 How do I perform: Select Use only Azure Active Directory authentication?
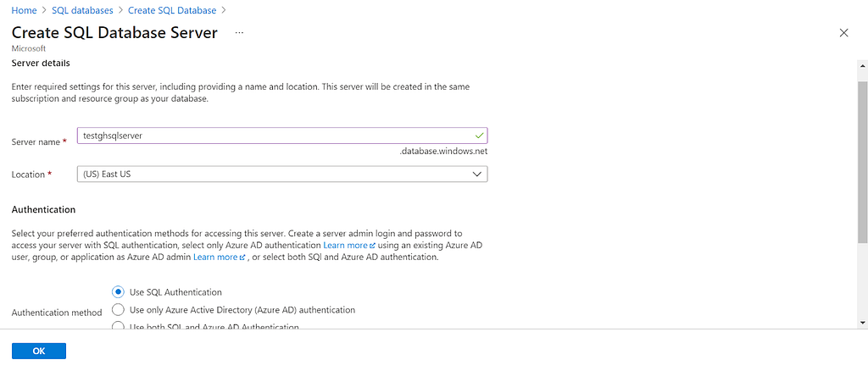[117, 309]
